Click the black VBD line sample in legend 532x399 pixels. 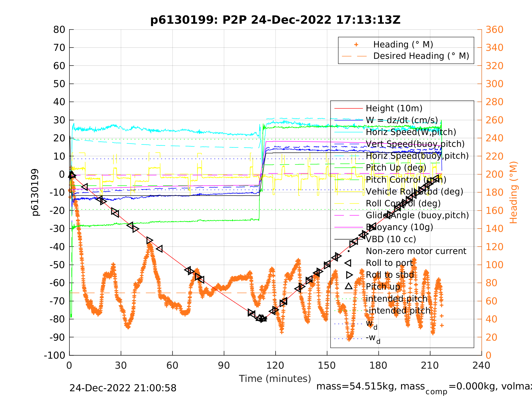tap(348, 239)
